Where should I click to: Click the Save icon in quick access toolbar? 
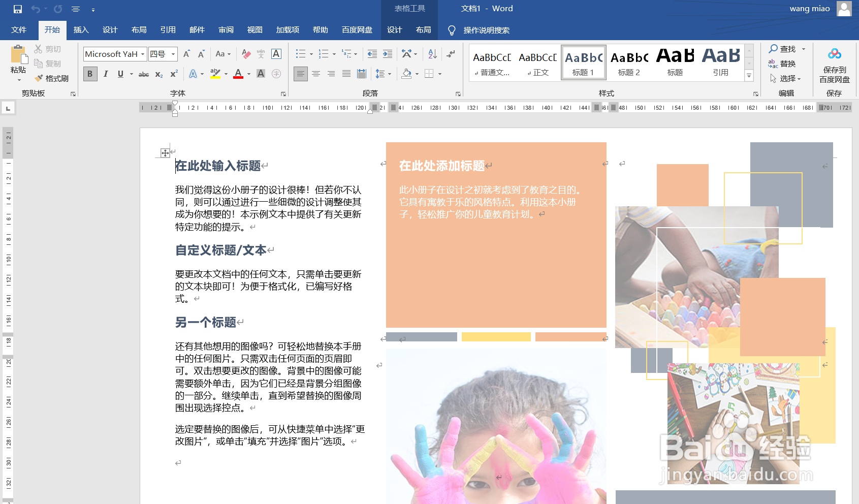[x=18, y=9]
